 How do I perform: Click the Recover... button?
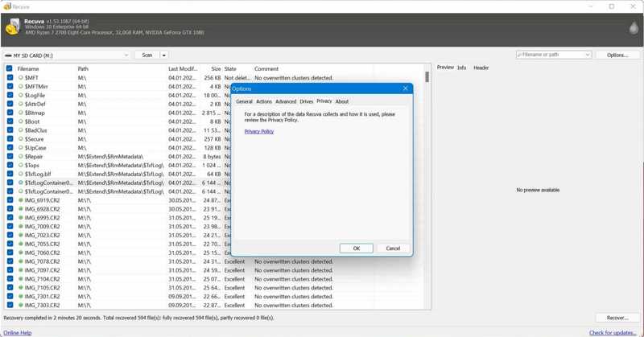tap(617, 318)
